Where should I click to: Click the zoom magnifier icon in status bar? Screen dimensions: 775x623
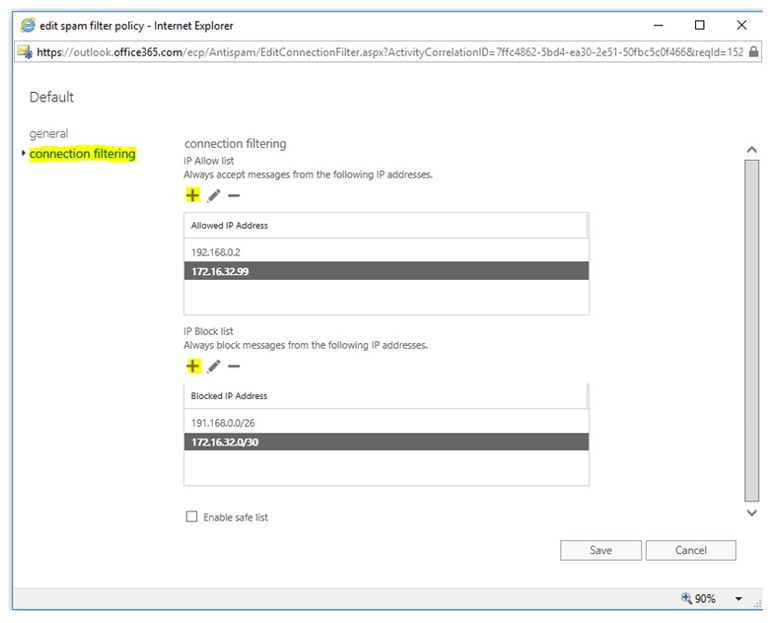(x=687, y=598)
